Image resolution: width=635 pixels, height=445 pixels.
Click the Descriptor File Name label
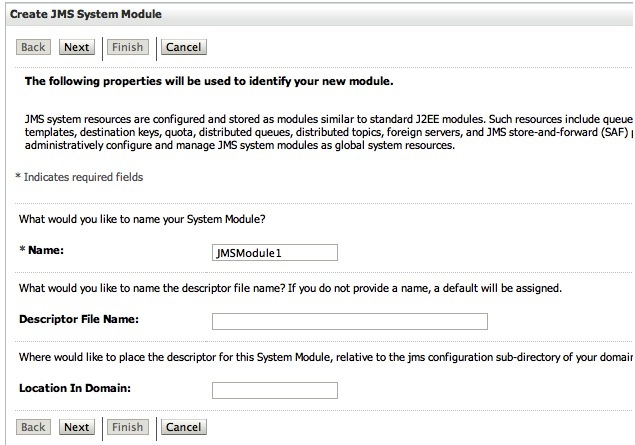coord(78,320)
